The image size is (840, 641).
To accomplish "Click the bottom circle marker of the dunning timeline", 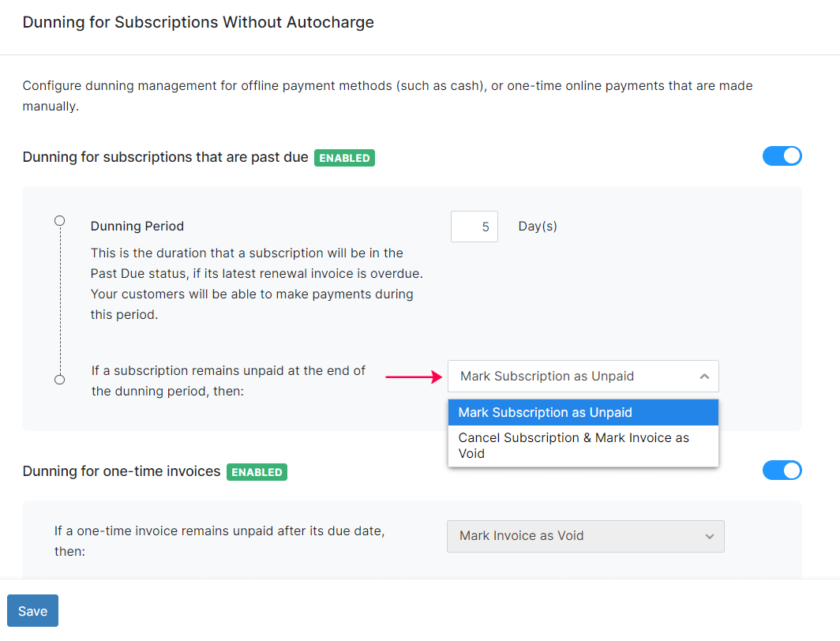I will tap(59, 380).
